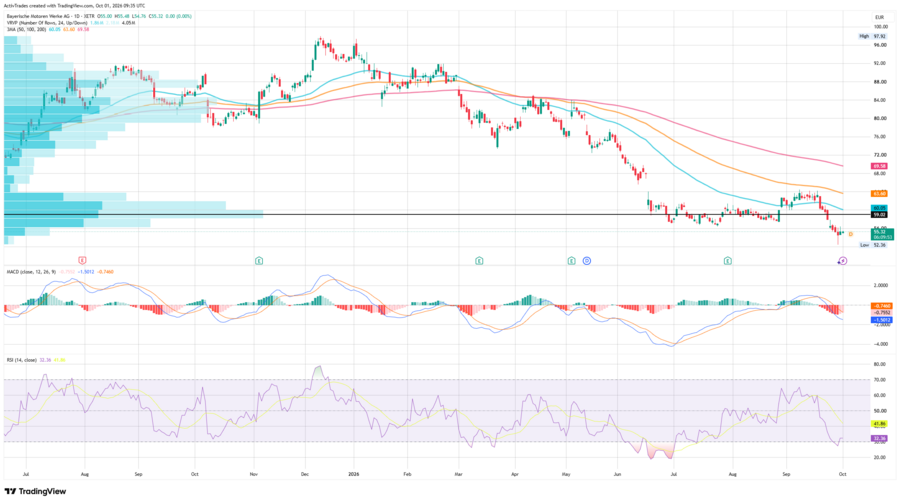The width and height of the screenshot is (900, 503).
Task: Click the orange -0.7460 MACD axis label
Action: (x=882, y=306)
